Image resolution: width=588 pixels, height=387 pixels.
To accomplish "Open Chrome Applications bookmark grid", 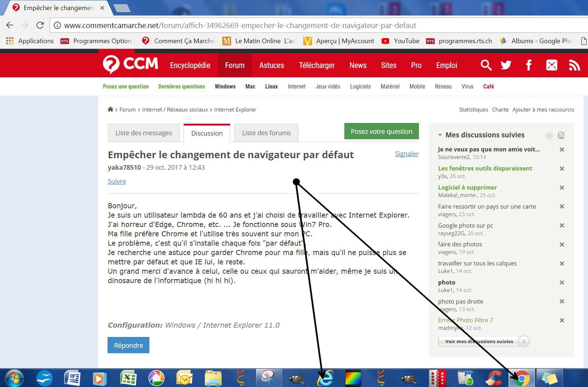I will pyautogui.click(x=30, y=41).
